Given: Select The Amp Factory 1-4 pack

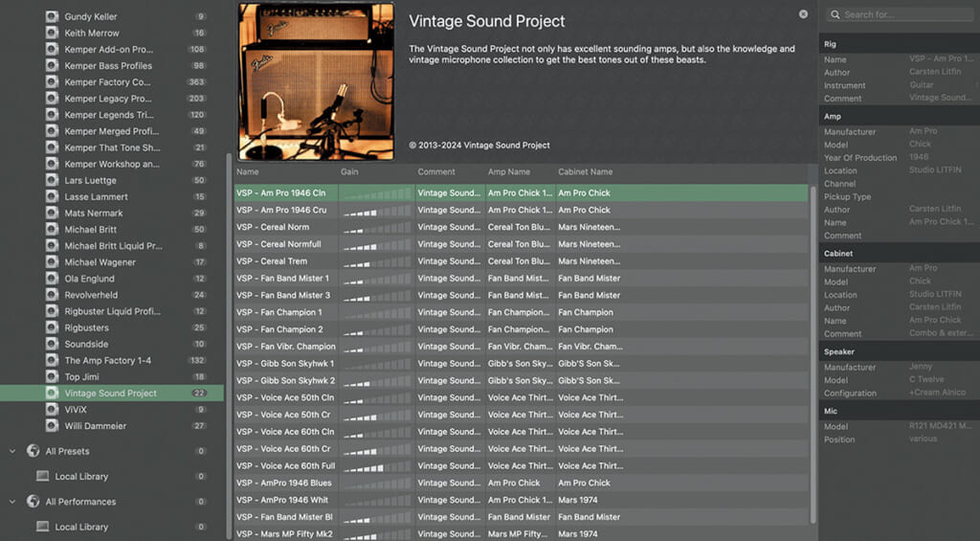Looking at the screenshot, I should tap(107, 361).
